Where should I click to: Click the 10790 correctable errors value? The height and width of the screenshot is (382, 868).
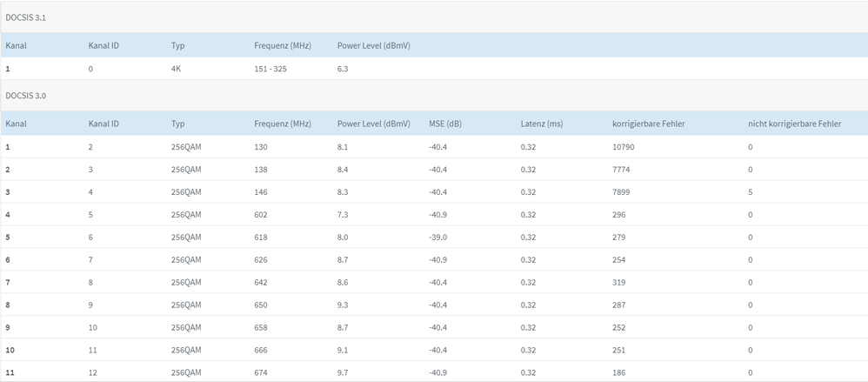pos(624,147)
